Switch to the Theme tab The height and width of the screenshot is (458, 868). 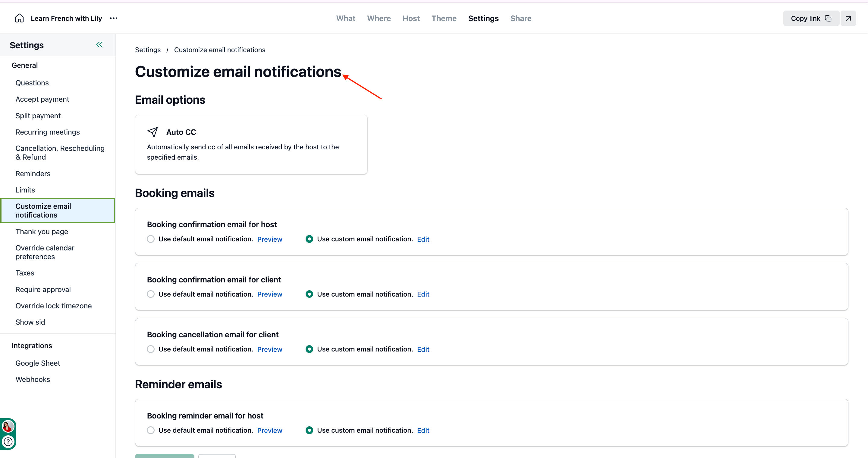444,18
